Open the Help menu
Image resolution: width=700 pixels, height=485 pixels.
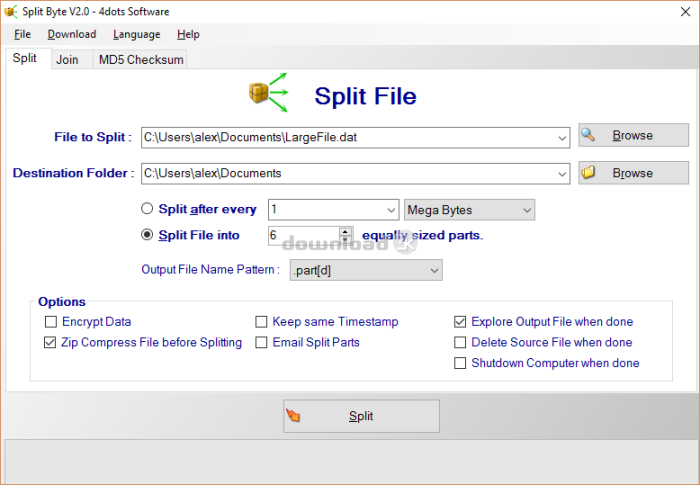tap(188, 34)
